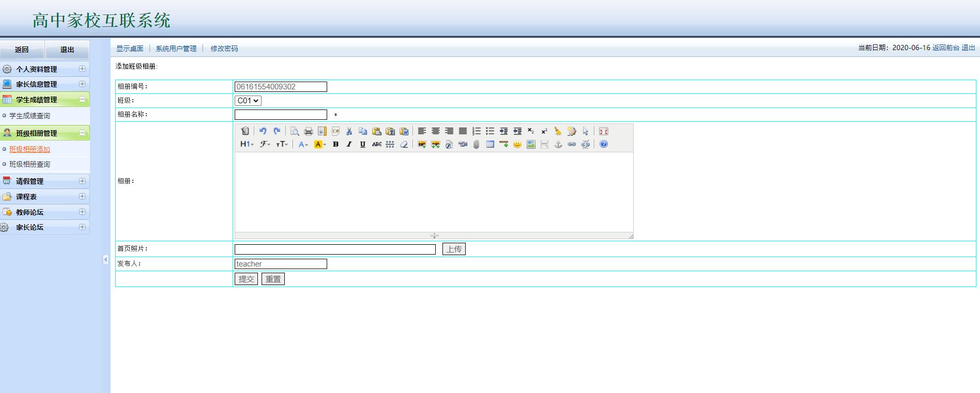Expand the 教师论坛 section

click(82, 212)
